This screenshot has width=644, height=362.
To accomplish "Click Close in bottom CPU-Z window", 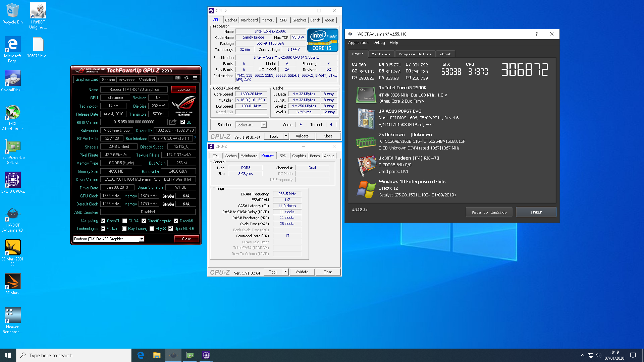I will pyautogui.click(x=328, y=272).
